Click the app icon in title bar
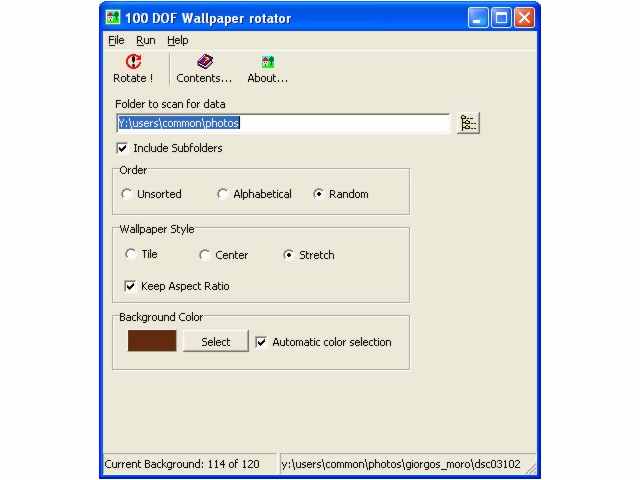The width and height of the screenshot is (640, 480). tap(113, 17)
